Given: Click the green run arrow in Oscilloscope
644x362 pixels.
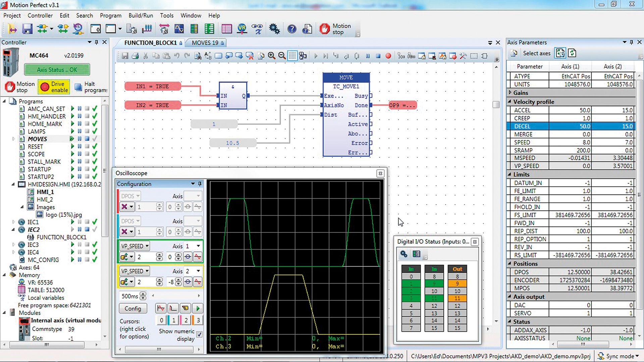Looking at the screenshot, I should 198,308.
